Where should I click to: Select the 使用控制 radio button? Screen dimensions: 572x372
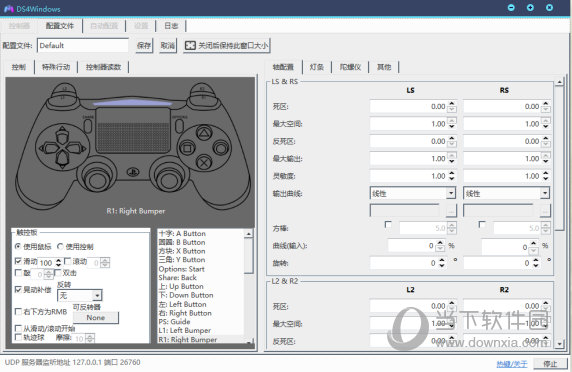point(60,247)
